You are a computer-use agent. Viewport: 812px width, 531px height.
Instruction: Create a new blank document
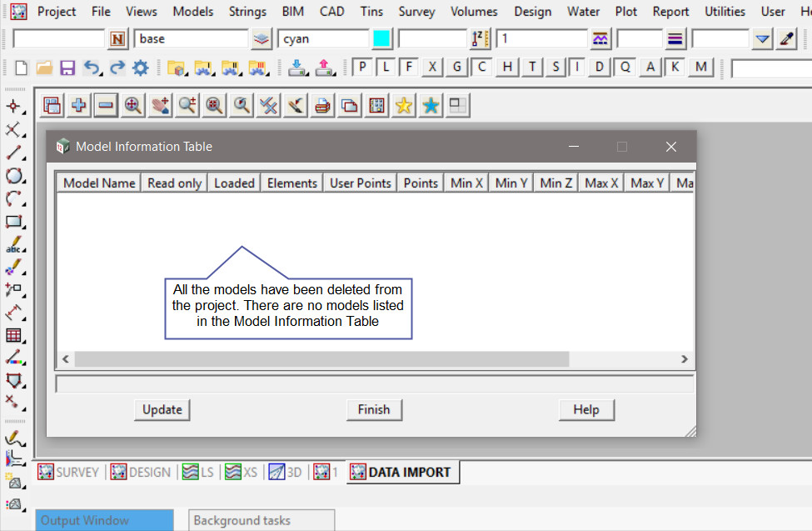click(21, 68)
